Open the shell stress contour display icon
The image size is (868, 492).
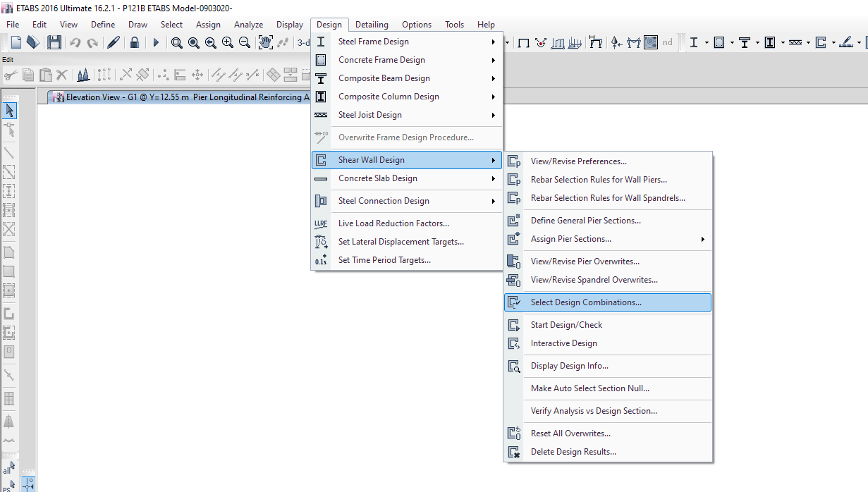pyautogui.click(x=651, y=42)
